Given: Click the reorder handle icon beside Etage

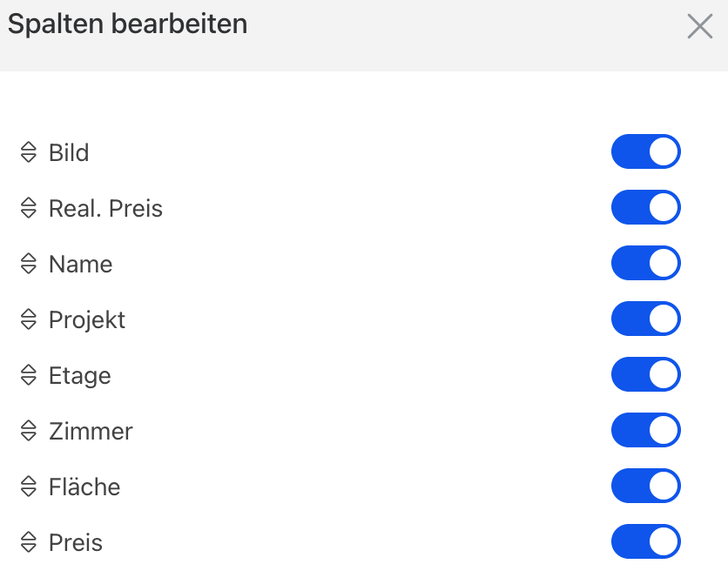Looking at the screenshot, I should tap(28, 375).
